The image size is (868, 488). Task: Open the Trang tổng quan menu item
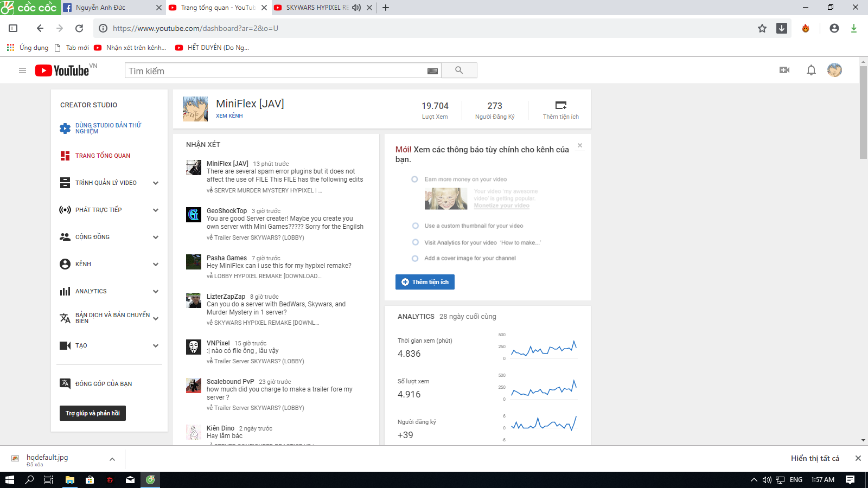tap(103, 156)
